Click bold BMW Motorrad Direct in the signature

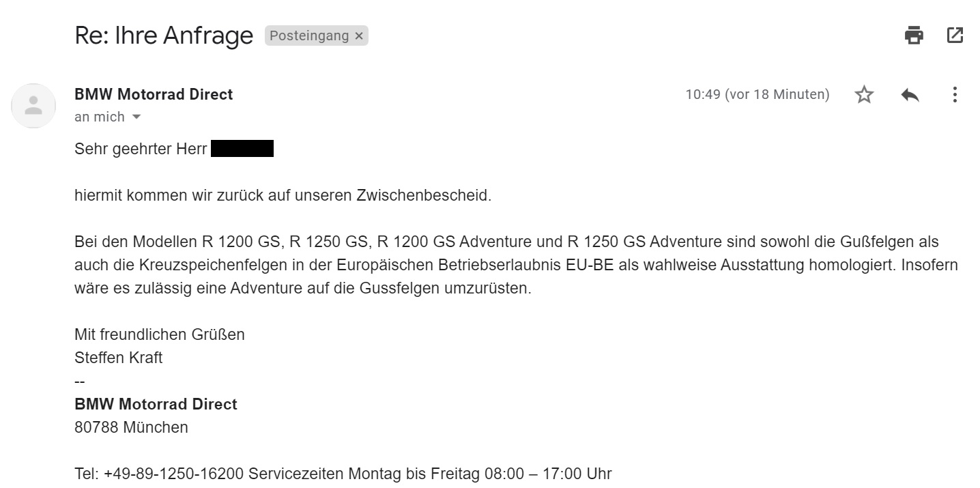point(156,404)
